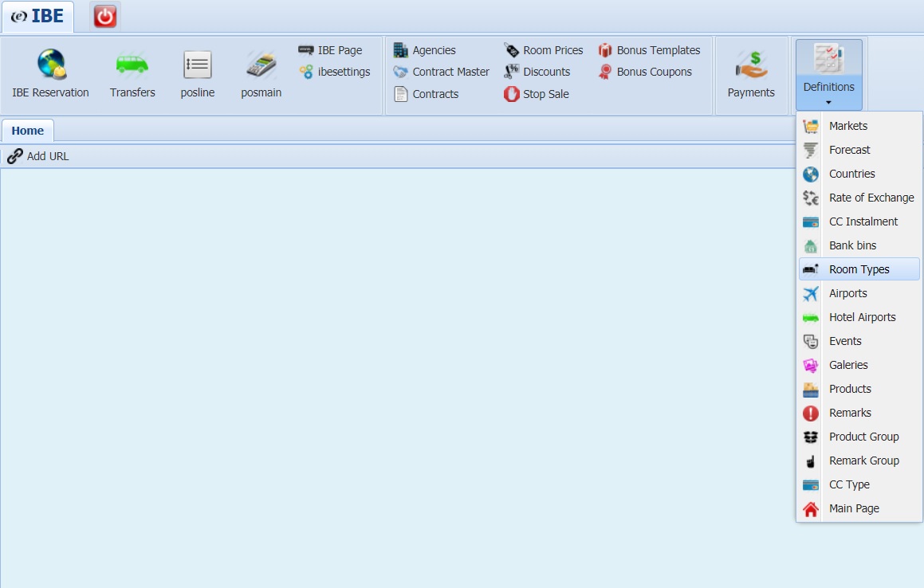Choose Airports menu entry
Viewport: 924px width, 588px height.
859,293
